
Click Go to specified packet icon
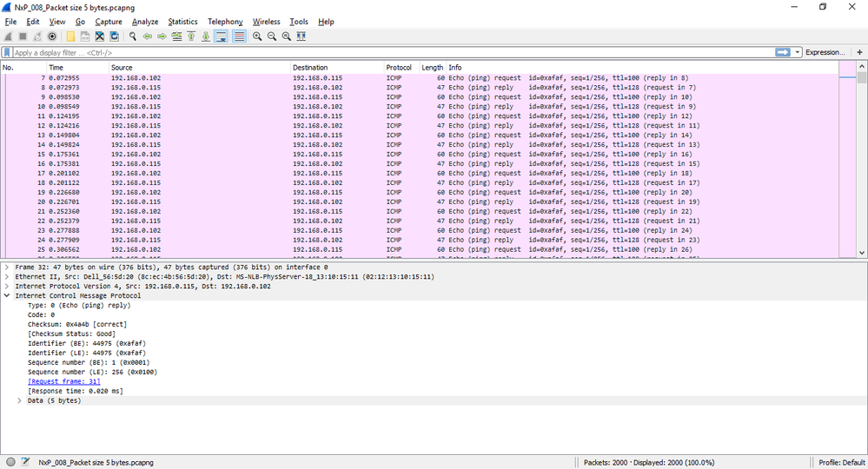(x=176, y=36)
